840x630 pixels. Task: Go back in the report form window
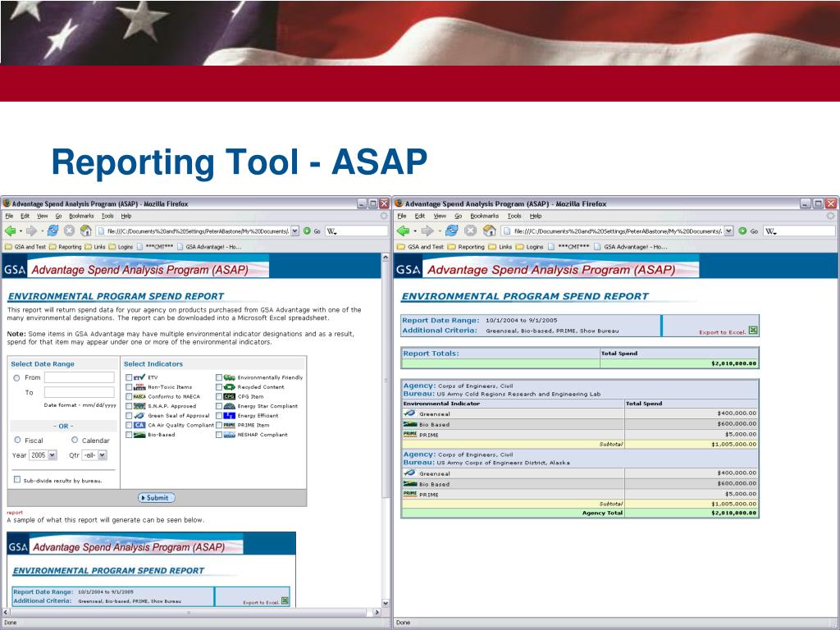pyautogui.click(x=10, y=231)
